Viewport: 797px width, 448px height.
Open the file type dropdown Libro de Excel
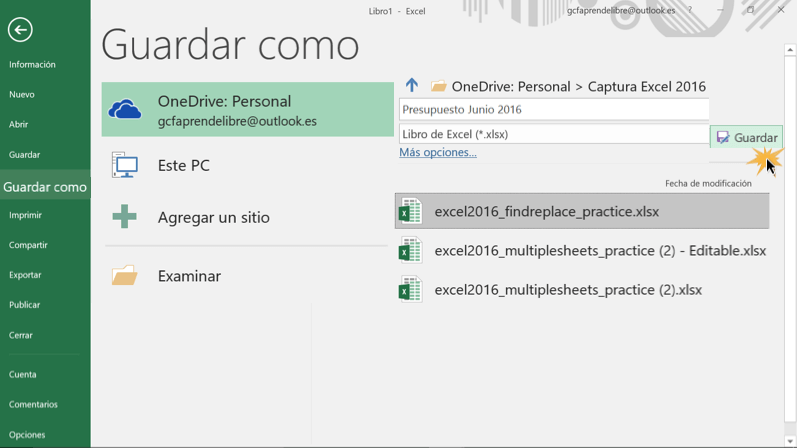pos(554,134)
